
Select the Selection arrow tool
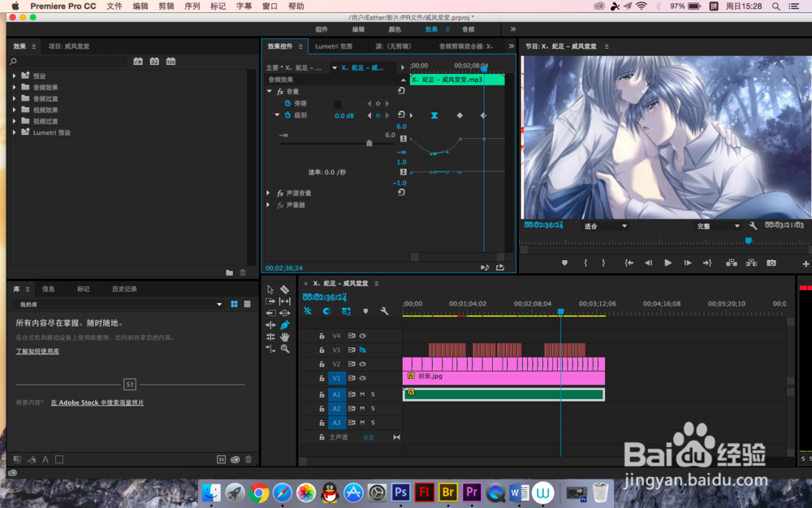(270, 289)
